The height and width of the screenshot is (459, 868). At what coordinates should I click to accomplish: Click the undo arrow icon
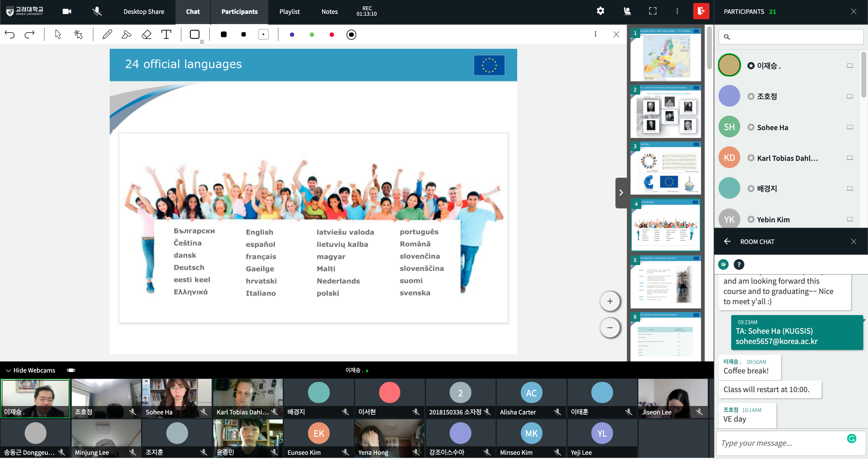[x=10, y=34]
